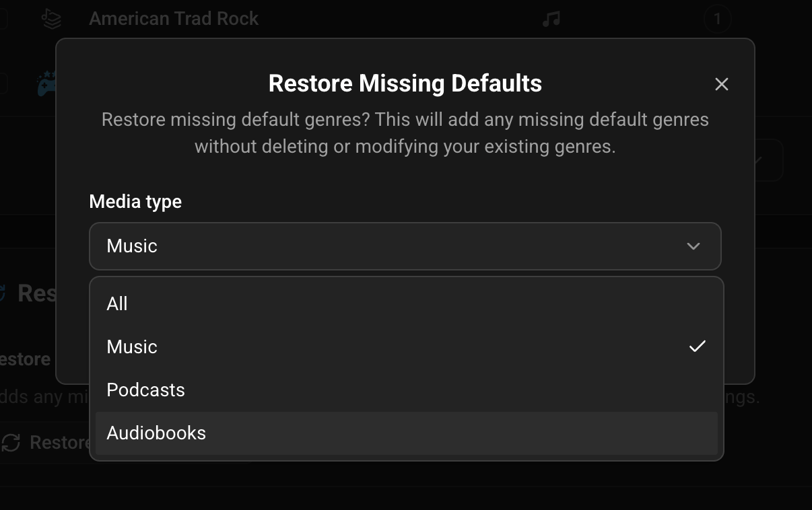Click the Restore Missing Defaults dialog title
The height and width of the screenshot is (510, 812).
[x=405, y=83]
